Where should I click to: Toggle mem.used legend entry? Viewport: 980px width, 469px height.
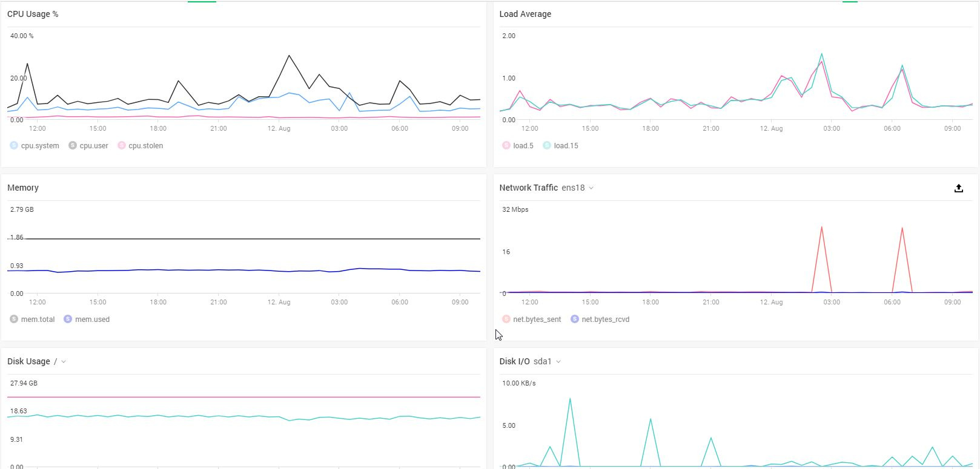click(87, 320)
